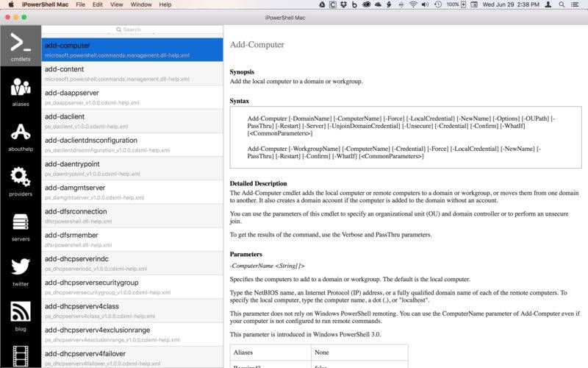Click the Add-Computer -WorkgroupName syntax block

394,152
